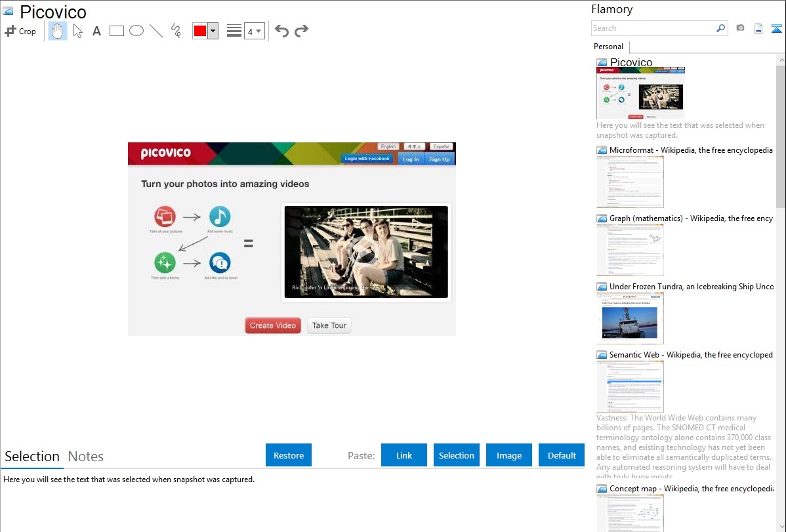The image size is (786, 532).
Task: Select the 'Graph (mathematics) - Wikipedia' snapshot title
Action: click(x=691, y=218)
